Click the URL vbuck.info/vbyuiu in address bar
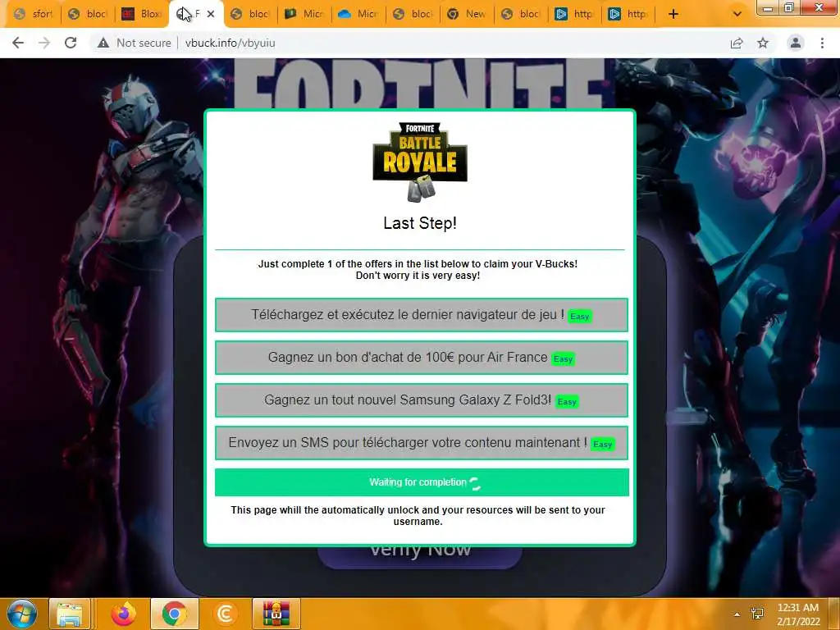This screenshot has height=630, width=840. pyautogui.click(x=231, y=43)
